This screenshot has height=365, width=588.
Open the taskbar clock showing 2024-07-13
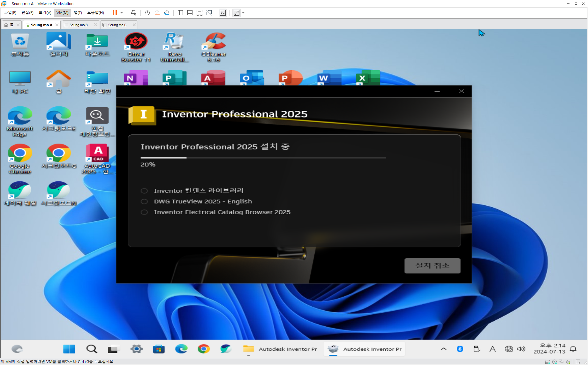549,349
